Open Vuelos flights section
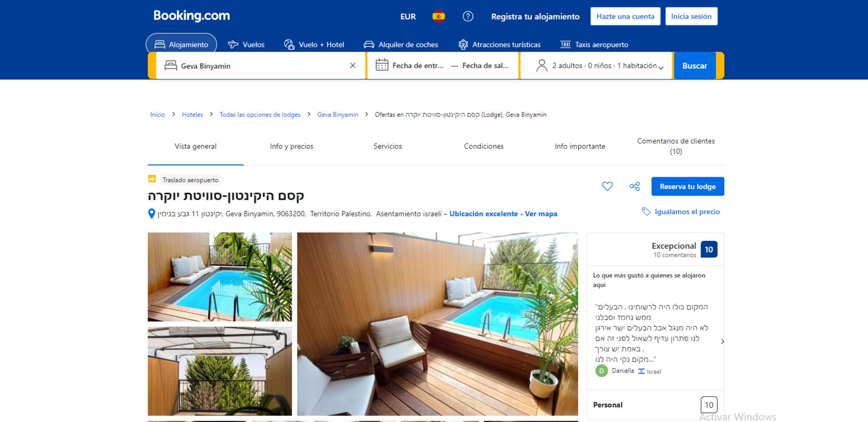 (246, 44)
